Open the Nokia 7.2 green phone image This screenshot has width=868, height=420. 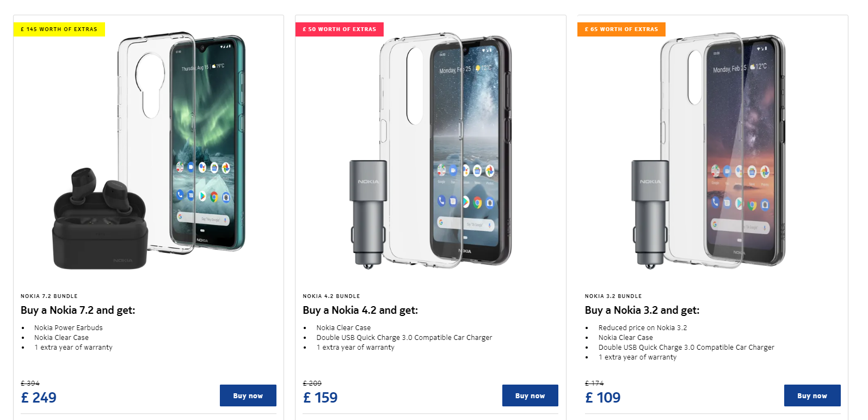(210, 142)
